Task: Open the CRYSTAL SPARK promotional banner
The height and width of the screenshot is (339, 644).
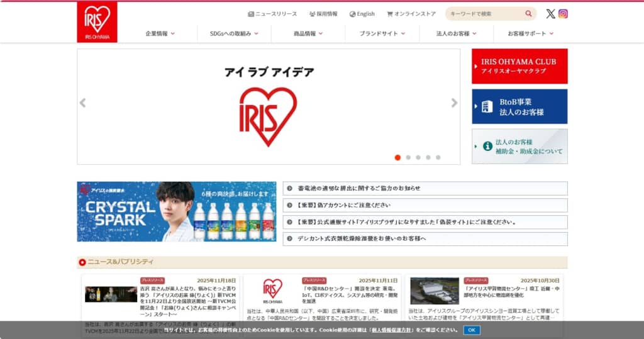Action: point(176,212)
